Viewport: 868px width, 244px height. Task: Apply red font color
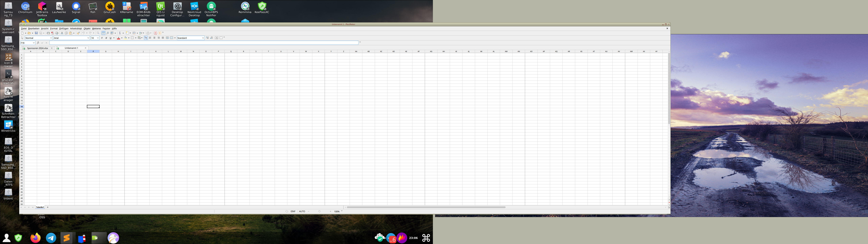click(x=119, y=38)
